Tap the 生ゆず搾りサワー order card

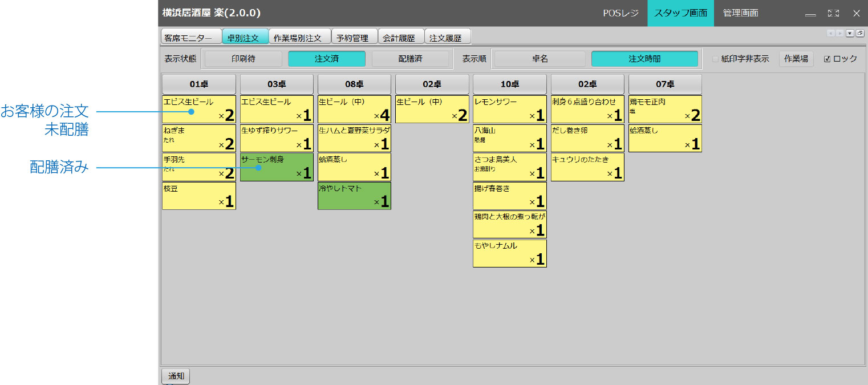[277, 138]
